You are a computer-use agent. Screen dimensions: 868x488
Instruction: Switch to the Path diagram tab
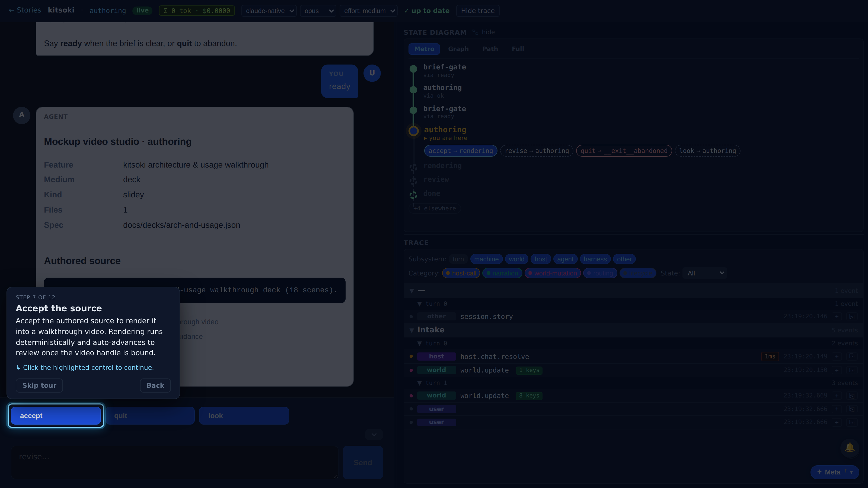point(490,49)
